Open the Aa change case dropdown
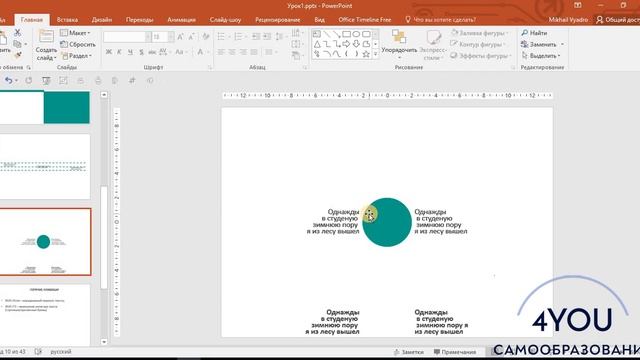This screenshot has width=640, height=360. pos(180,52)
